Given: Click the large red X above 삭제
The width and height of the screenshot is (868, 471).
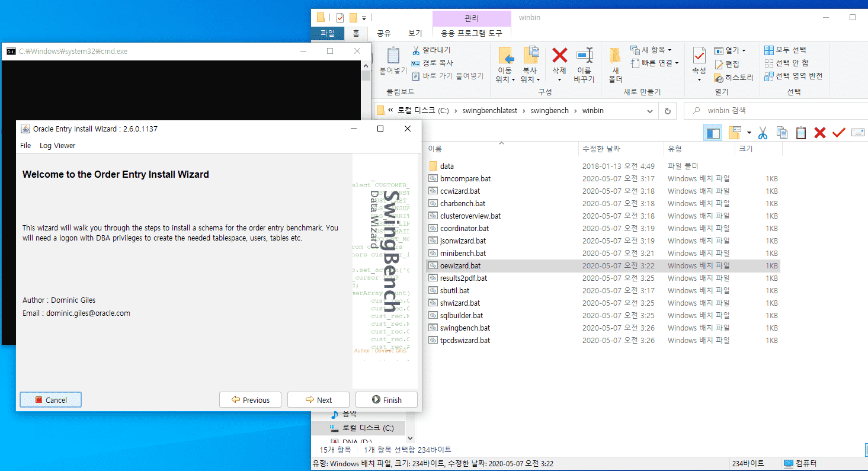Looking at the screenshot, I should [559, 55].
